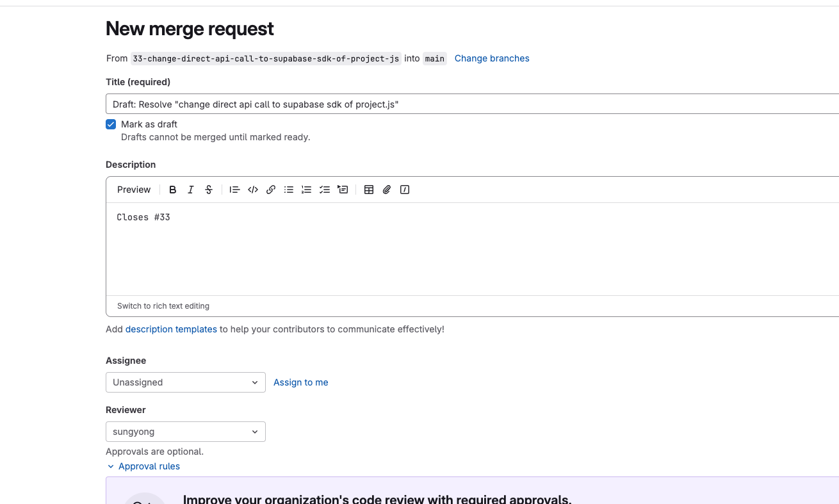Toggle italic text formatting
The image size is (839, 504).
[191, 190]
